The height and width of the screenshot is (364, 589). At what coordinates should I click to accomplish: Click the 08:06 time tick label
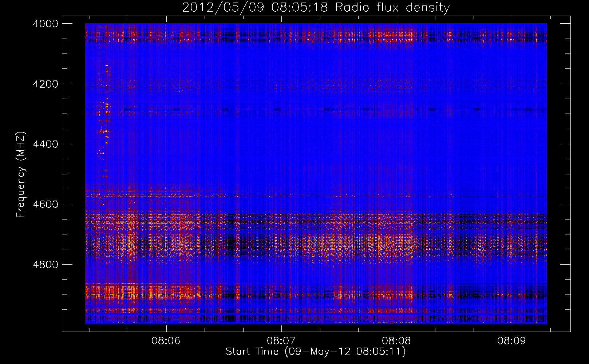click(166, 341)
